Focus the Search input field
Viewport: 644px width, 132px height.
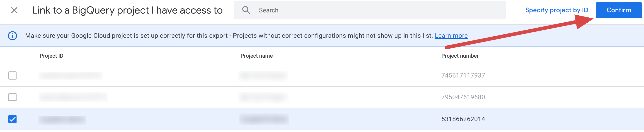pos(370,10)
